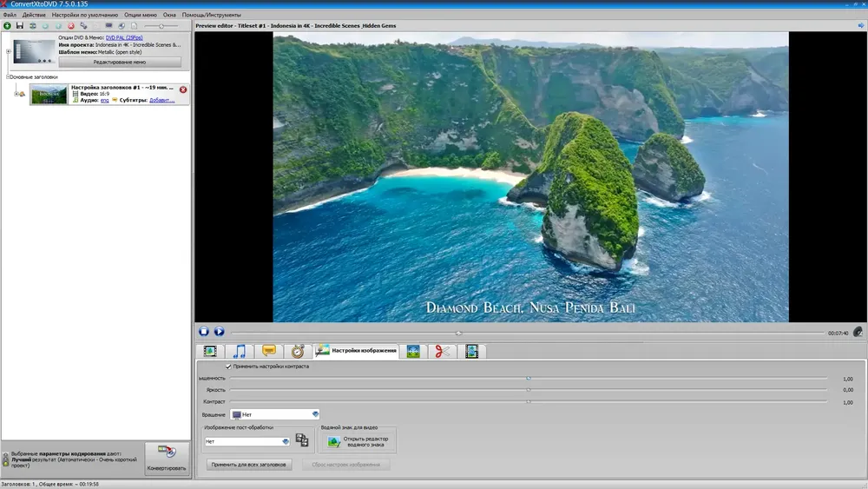Click the Редактирование меню button
This screenshot has width=868, height=489.
[120, 62]
